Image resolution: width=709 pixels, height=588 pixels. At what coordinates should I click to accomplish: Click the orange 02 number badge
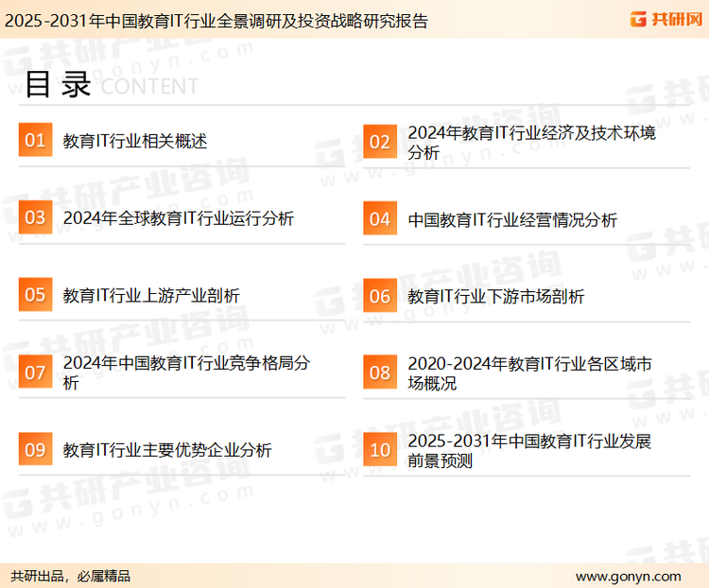pos(380,142)
